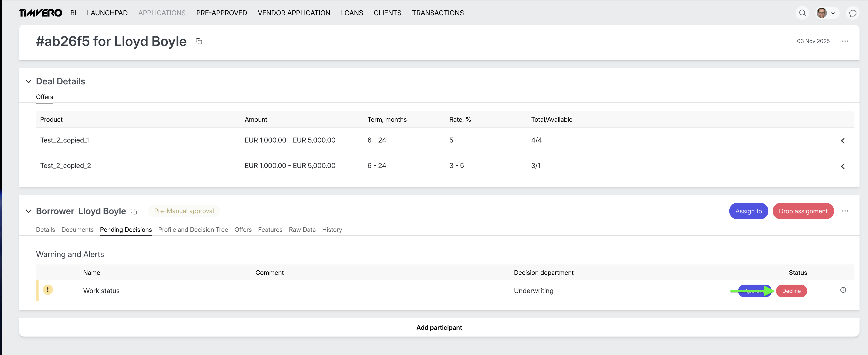The height and width of the screenshot is (355, 868).
Task: Expand the Test_2_copied_1 offer row
Action: (842, 141)
